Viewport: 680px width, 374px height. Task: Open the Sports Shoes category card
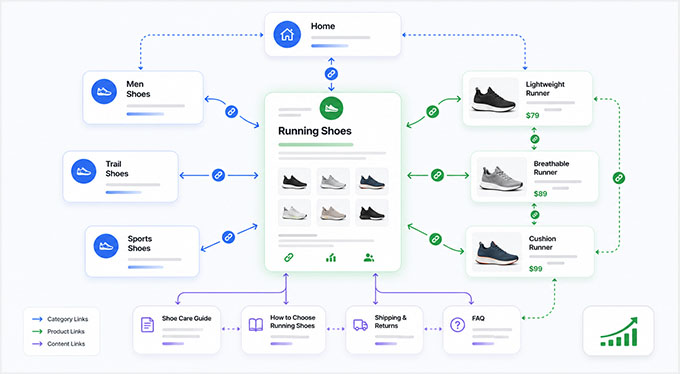click(x=142, y=251)
